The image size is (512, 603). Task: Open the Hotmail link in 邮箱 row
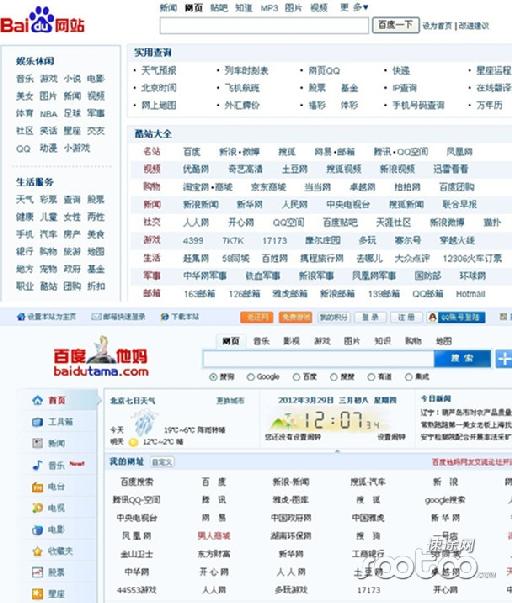tap(471, 294)
